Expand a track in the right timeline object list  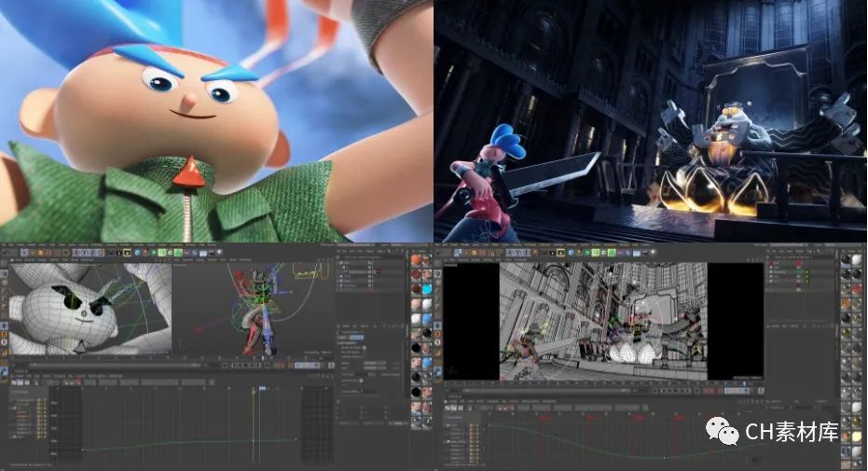coord(446,426)
